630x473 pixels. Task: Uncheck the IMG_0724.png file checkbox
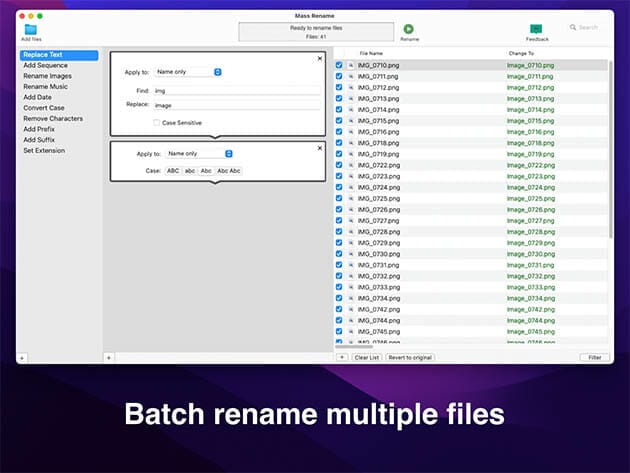[339, 187]
